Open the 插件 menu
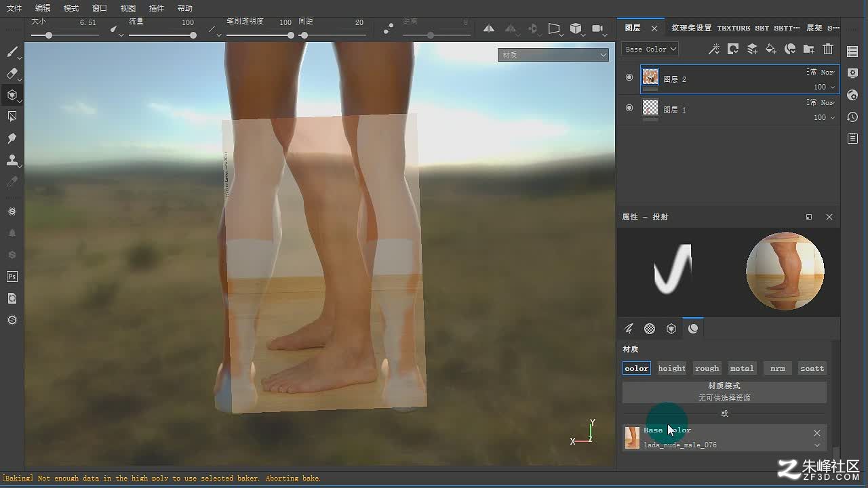 (156, 8)
